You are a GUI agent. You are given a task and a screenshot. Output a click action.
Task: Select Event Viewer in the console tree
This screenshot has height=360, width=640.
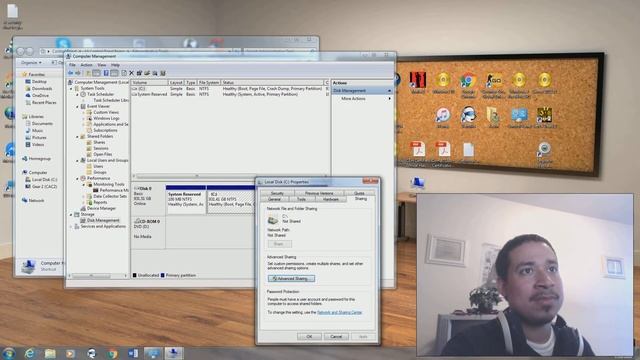(98, 106)
